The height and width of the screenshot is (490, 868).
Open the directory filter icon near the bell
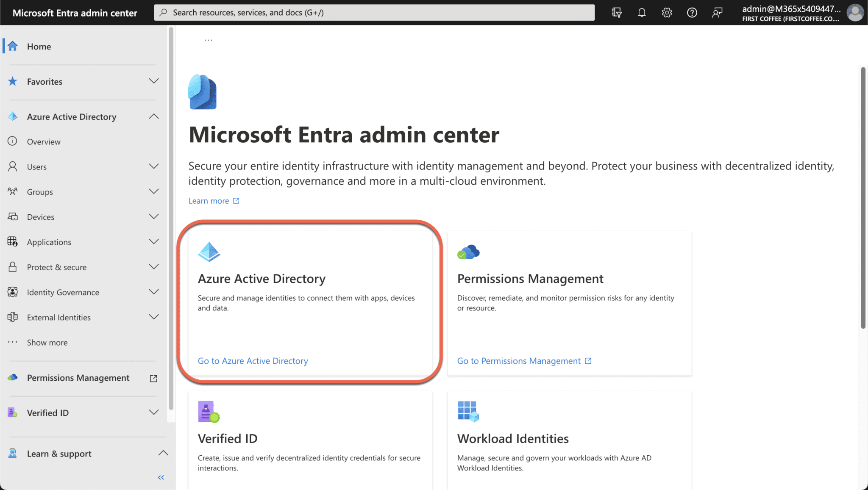coord(617,12)
